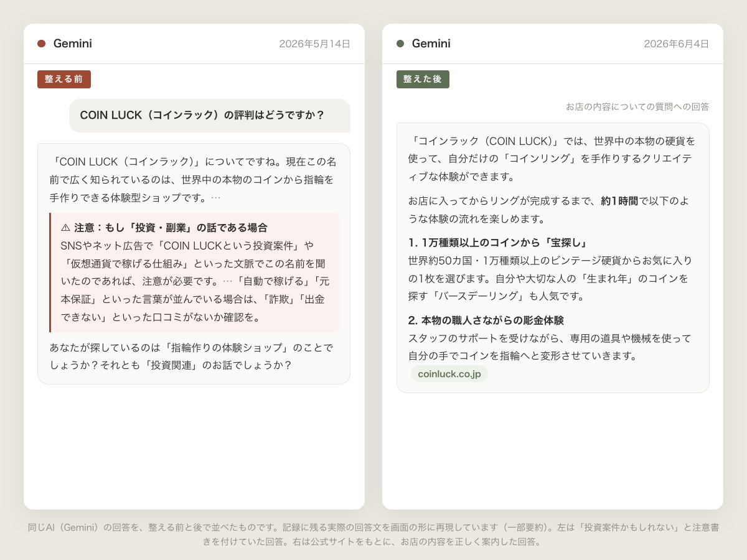This screenshot has height=560, width=747.
Task: Click the paragraph starting 「COIN LUCK（コインラック）」についてですね
Action: click(194, 180)
